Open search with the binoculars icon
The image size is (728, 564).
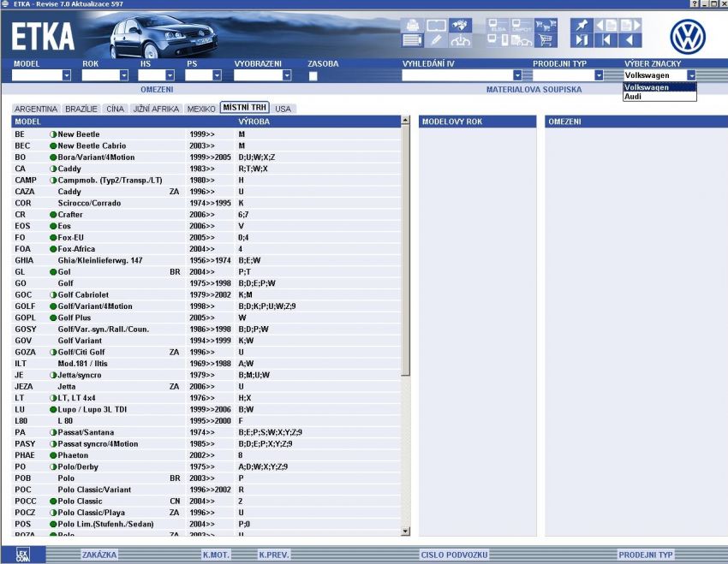460,25
